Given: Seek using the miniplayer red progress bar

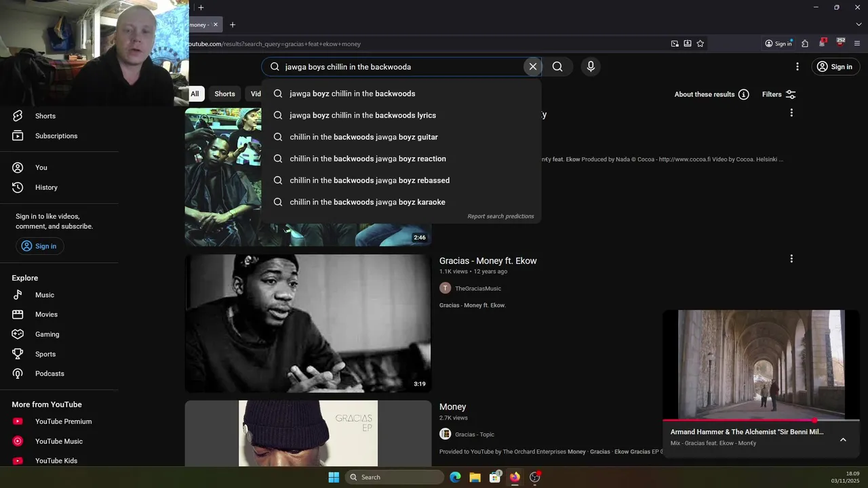Looking at the screenshot, I should coord(761,420).
